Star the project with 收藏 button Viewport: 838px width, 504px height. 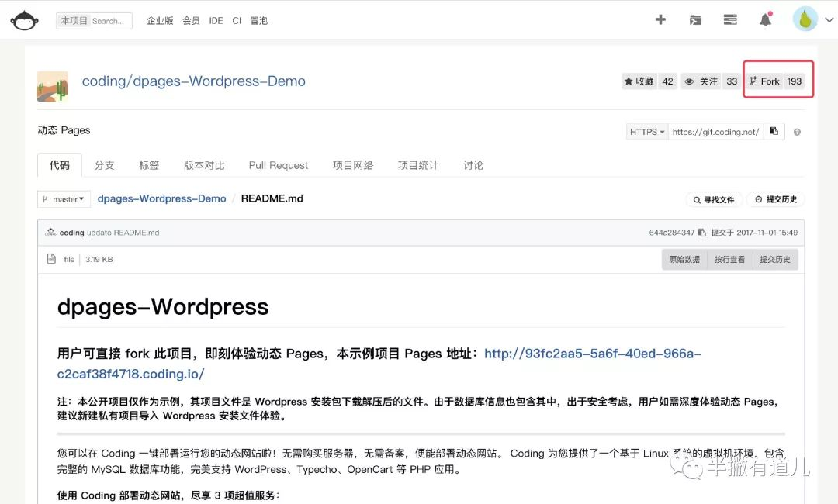639,81
